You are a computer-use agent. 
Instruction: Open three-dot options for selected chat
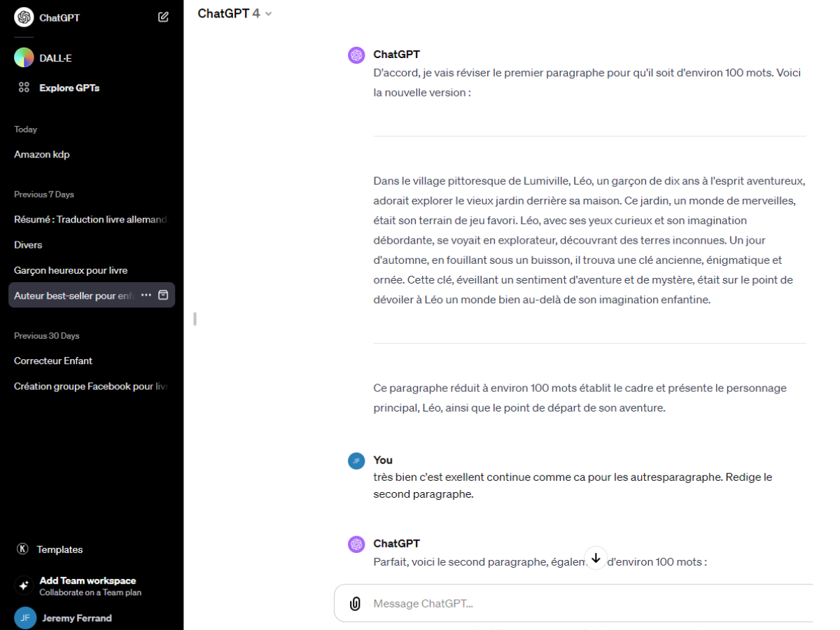146,295
